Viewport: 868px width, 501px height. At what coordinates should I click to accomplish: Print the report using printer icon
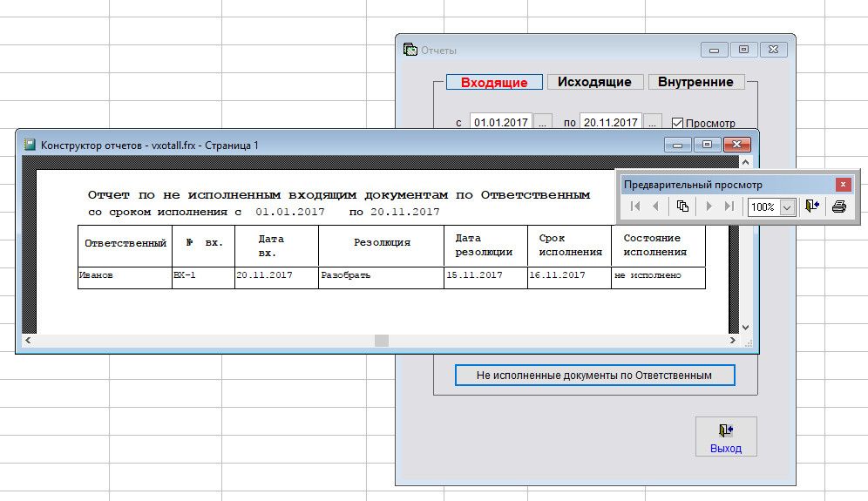tap(838, 206)
